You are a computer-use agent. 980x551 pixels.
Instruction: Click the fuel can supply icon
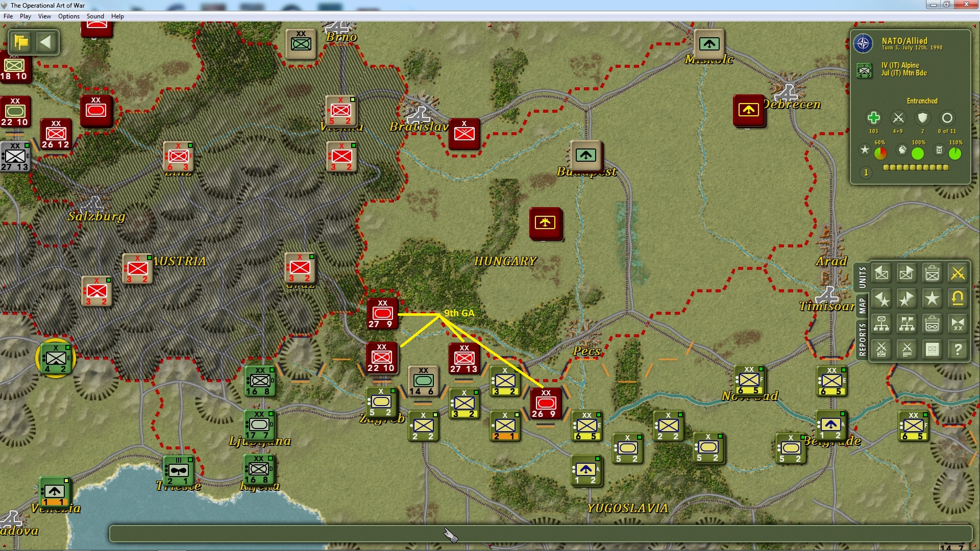[939, 149]
